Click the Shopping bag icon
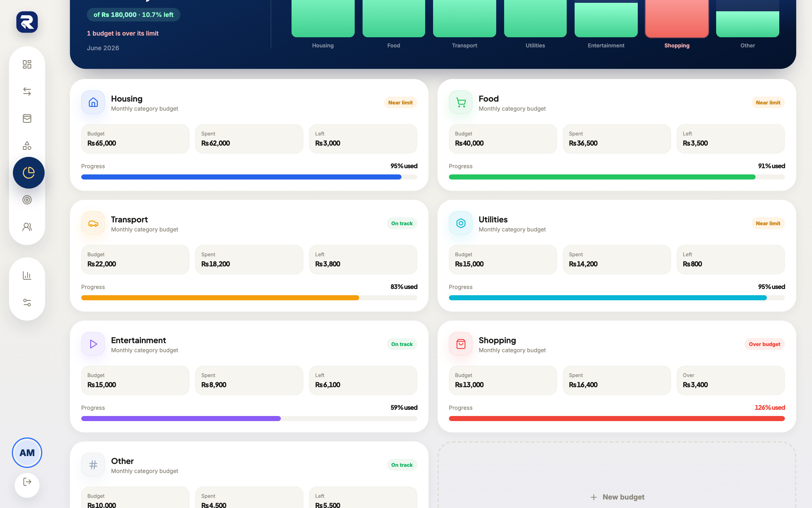Screen dimensions: 812x508 tap(461, 344)
